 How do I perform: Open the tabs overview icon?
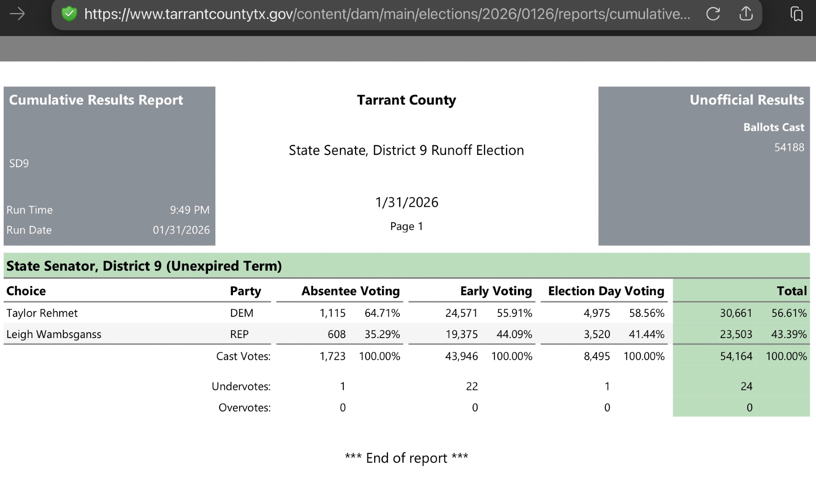pos(796,14)
